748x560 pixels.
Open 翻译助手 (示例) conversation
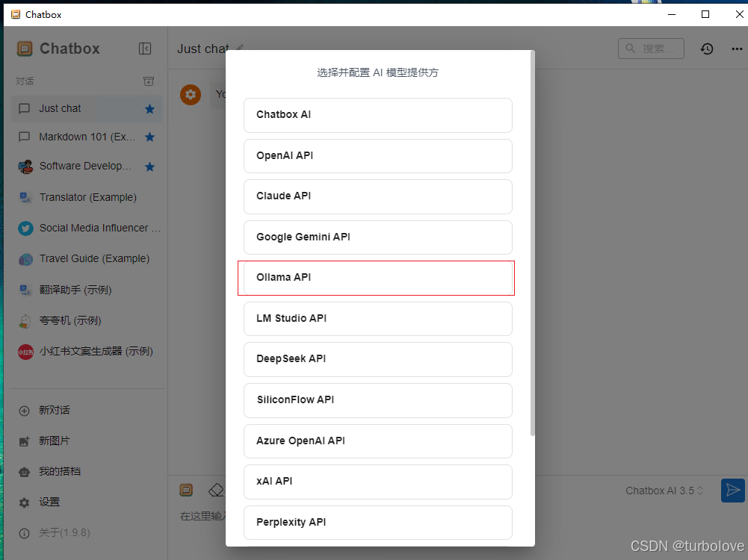pyautogui.click(x=87, y=290)
